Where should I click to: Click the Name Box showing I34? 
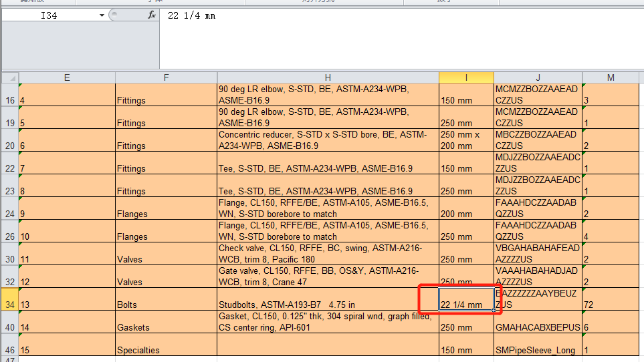[49, 15]
